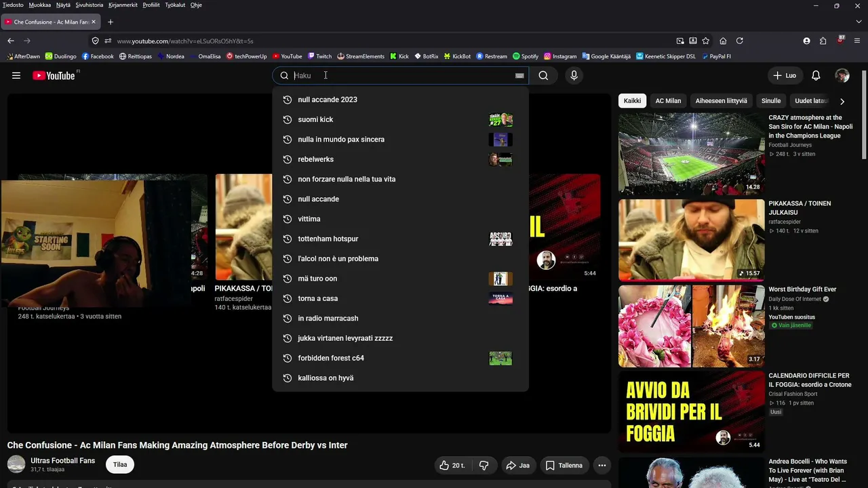Select suggestion "in radio marracash"
This screenshot has height=488, width=868.
pos(400,319)
